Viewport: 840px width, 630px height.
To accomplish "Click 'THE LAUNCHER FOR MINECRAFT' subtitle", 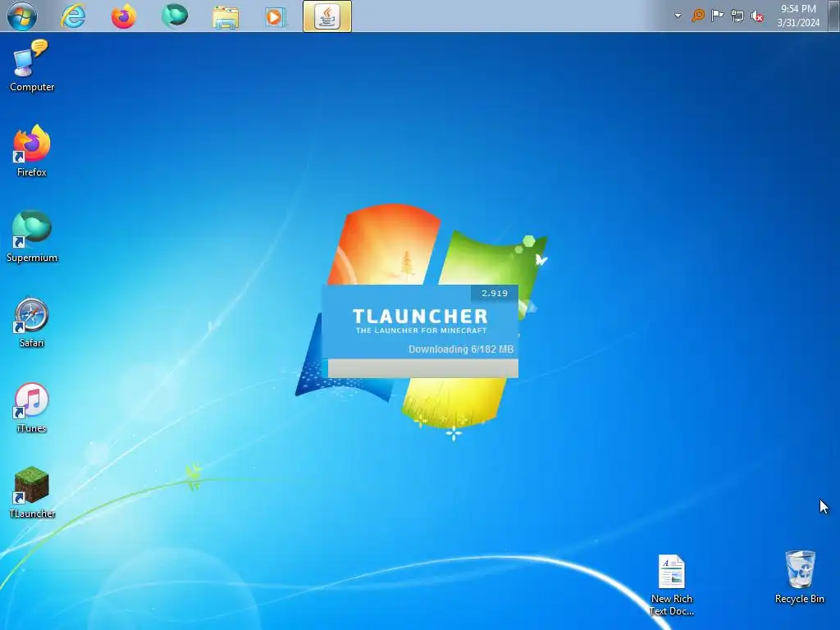I will pyautogui.click(x=421, y=331).
